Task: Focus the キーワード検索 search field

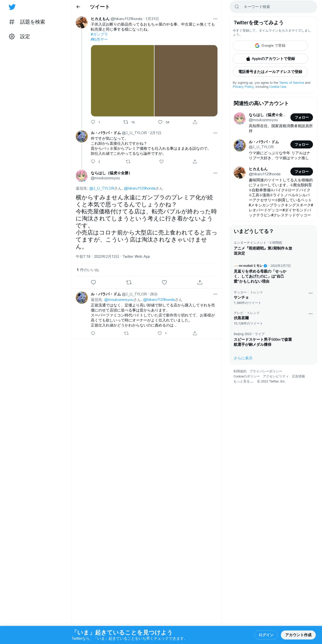Action: click(x=273, y=7)
